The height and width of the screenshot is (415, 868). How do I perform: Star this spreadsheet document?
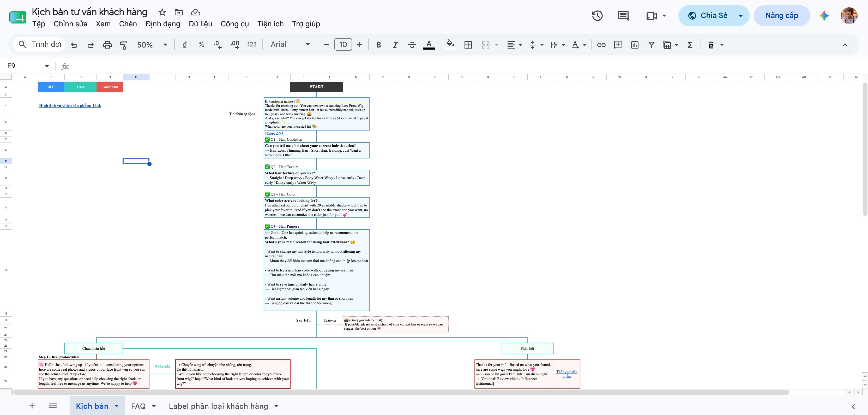(x=162, y=13)
